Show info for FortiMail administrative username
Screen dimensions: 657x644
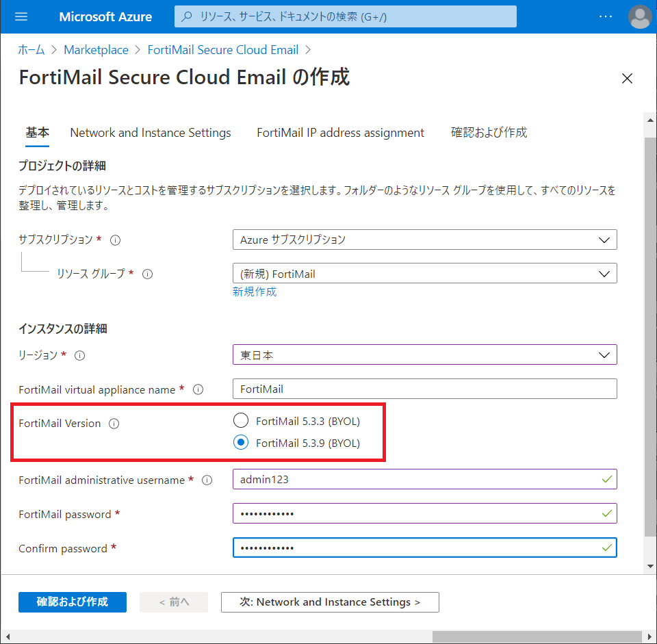[207, 480]
